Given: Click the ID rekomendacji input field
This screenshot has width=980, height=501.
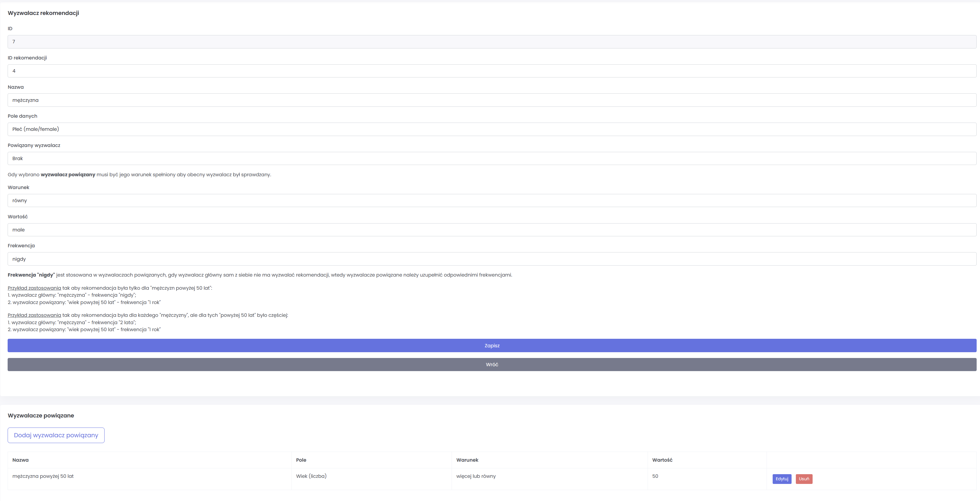Looking at the screenshot, I should click(x=492, y=71).
